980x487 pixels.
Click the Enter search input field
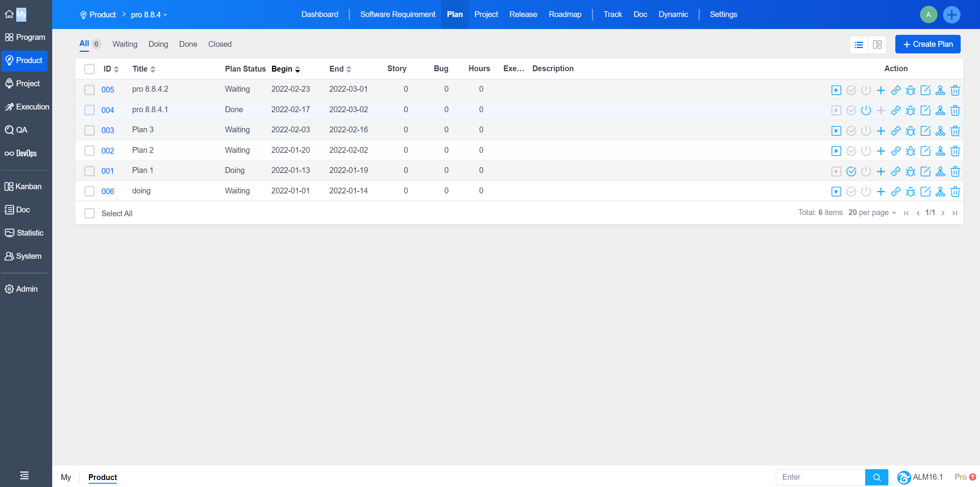pyautogui.click(x=820, y=477)
